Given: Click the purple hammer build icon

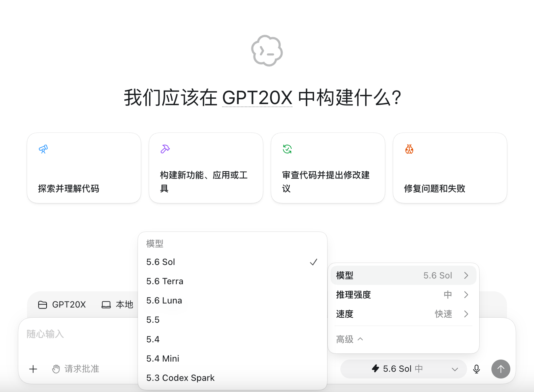Looking at the screenshot, I should pyautogui.click(x=165, y=149).
